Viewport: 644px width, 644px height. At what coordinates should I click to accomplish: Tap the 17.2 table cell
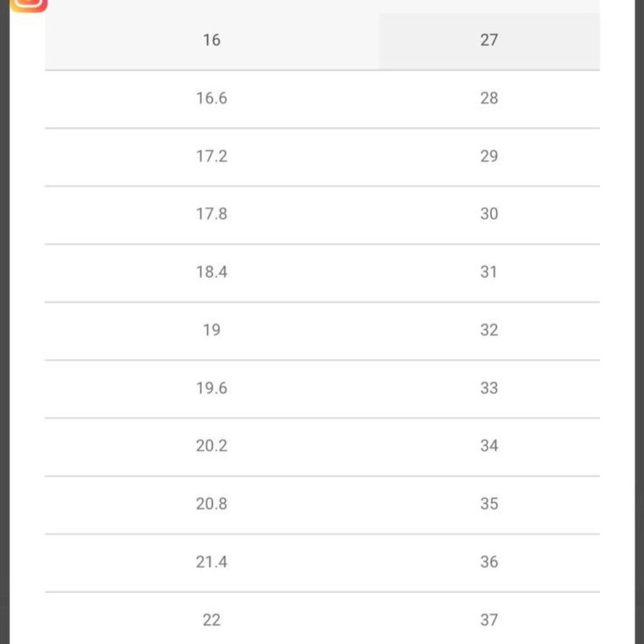click(x=211, y=156)
